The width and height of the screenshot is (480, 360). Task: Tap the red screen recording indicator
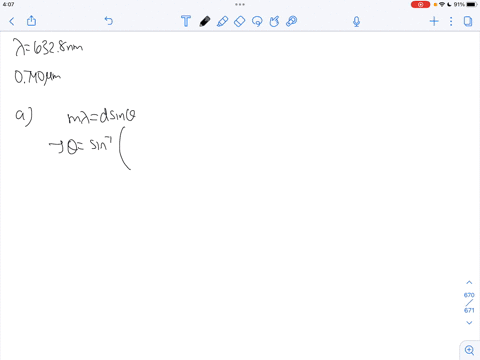point(420,5)
